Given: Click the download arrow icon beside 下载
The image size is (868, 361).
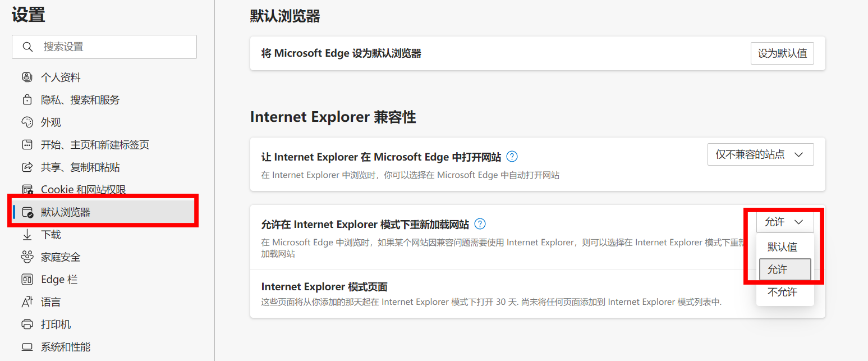Looking at the screenshot, I should (27, 234).
